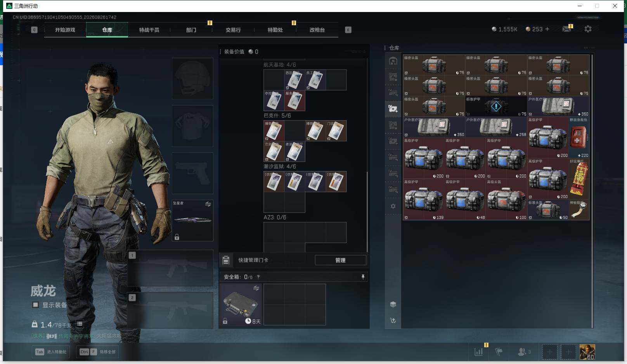Image resolution: width=627 pixels, height=364 pixels.
Task: Select the 神秘 bone item in warehouse
Action: 579,210
